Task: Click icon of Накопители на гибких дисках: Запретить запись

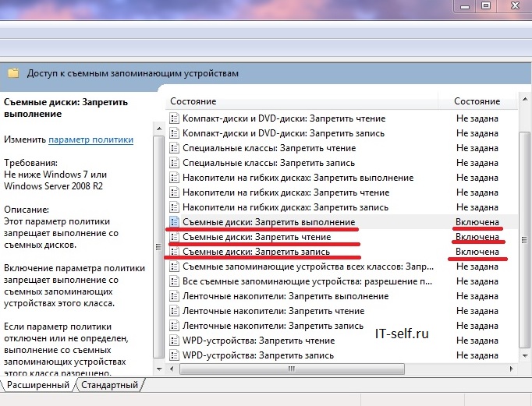Action: tap(174, 207)
